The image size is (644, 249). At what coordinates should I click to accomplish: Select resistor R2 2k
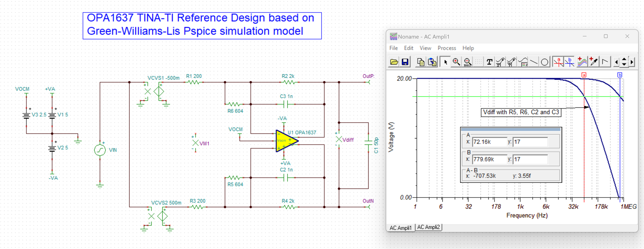coord(289,82)
